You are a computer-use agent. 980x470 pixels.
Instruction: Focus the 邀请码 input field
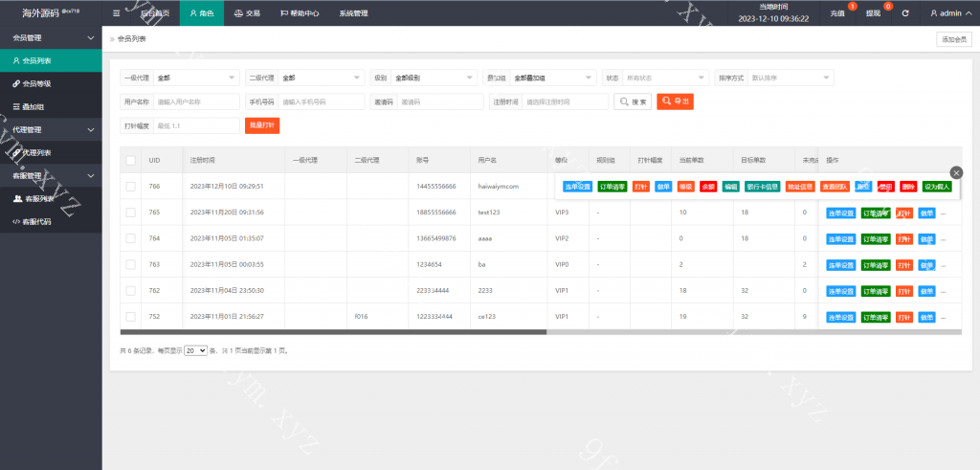440,101
